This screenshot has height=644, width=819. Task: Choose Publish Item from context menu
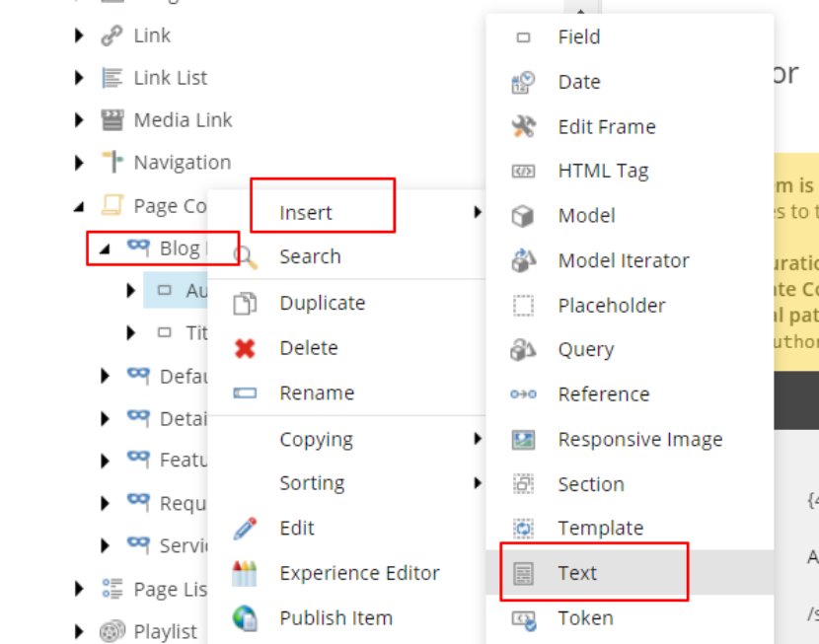click(346, 618)
